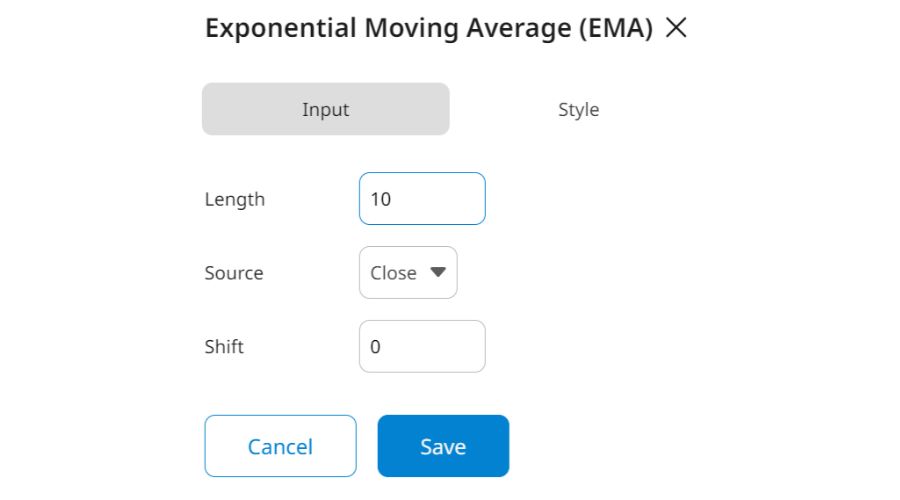Switch to the Input tab
This screenshot has height=500, width=900.
click(x=326, y=109)
